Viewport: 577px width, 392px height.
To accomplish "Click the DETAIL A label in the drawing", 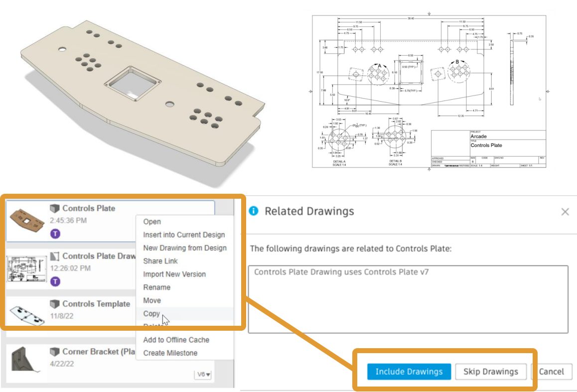I will pos(339,161).
